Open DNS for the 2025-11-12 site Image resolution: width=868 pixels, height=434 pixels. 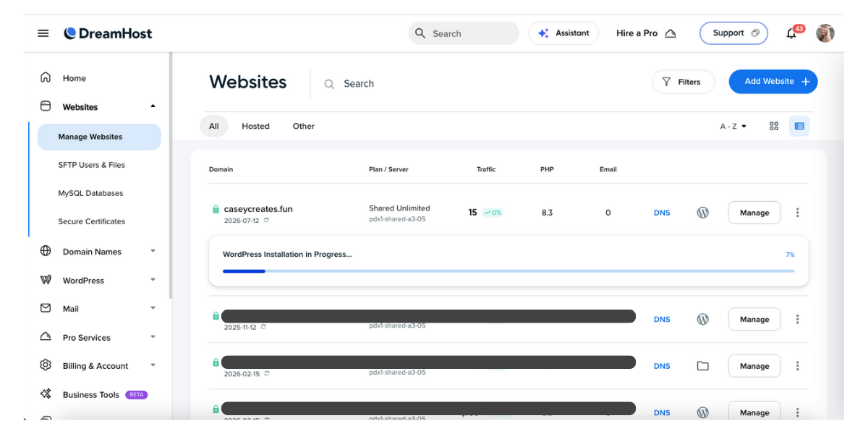[x=662, y=319]
